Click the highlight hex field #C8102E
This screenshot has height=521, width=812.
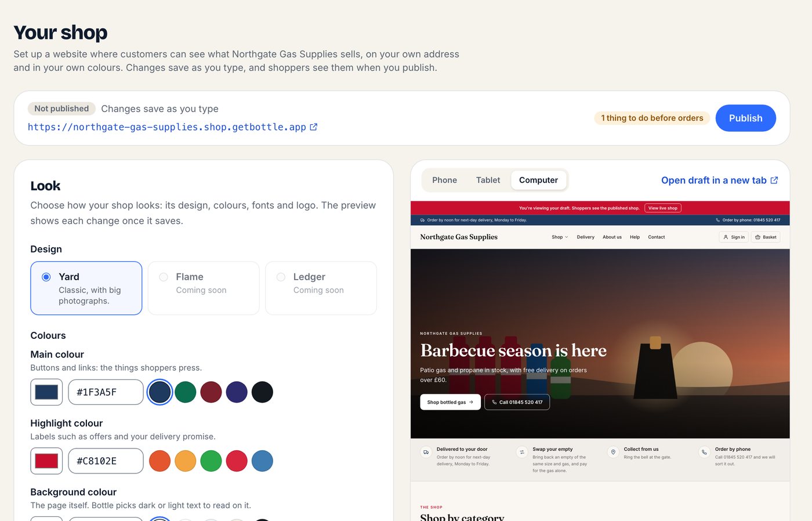click(106, 461)
